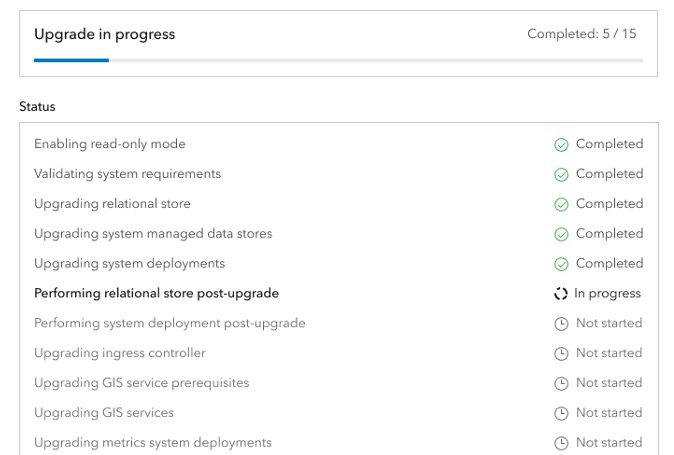Viewport: 674px width, 455px height.
Task: Click the Enabling read-only mode step label
Action: point(110,144)
